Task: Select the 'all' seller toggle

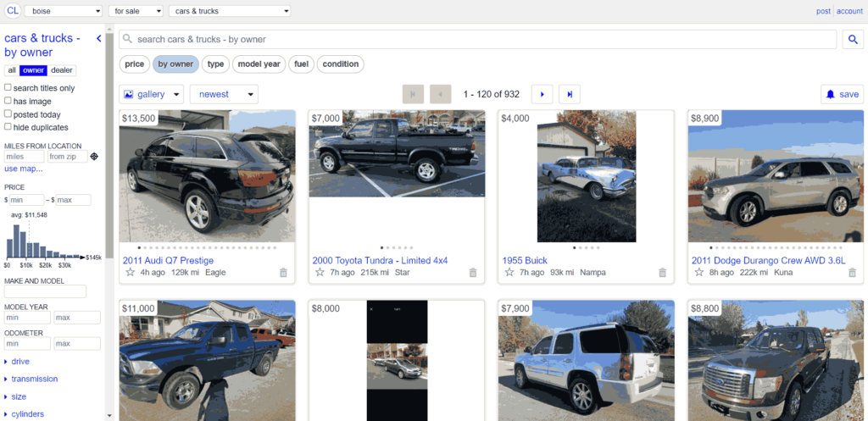Action: pos(12,70)
